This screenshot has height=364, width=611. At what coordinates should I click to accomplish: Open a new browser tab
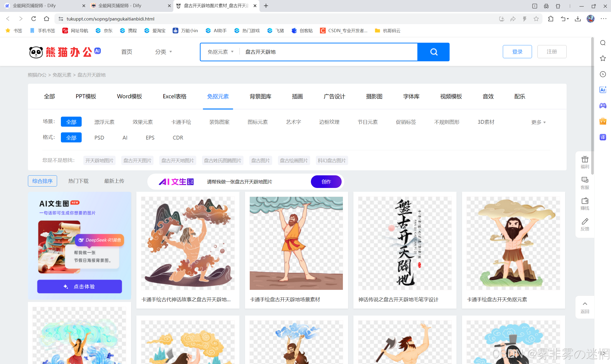[x=266, y=6]
